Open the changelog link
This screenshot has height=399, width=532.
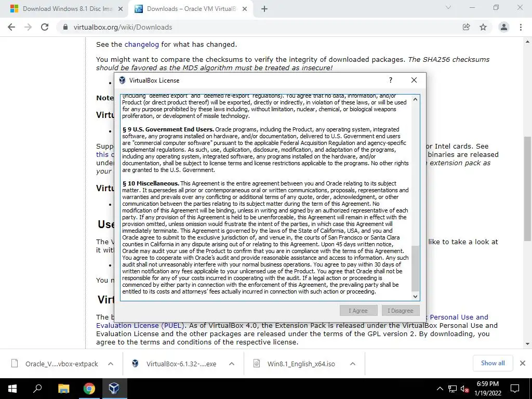[x=141, y=45]
